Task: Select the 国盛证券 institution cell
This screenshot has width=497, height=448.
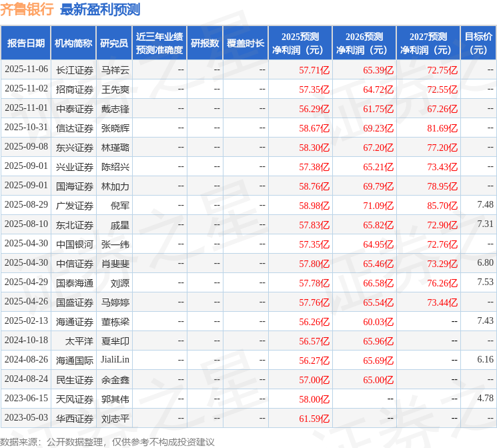Action: 75,302
